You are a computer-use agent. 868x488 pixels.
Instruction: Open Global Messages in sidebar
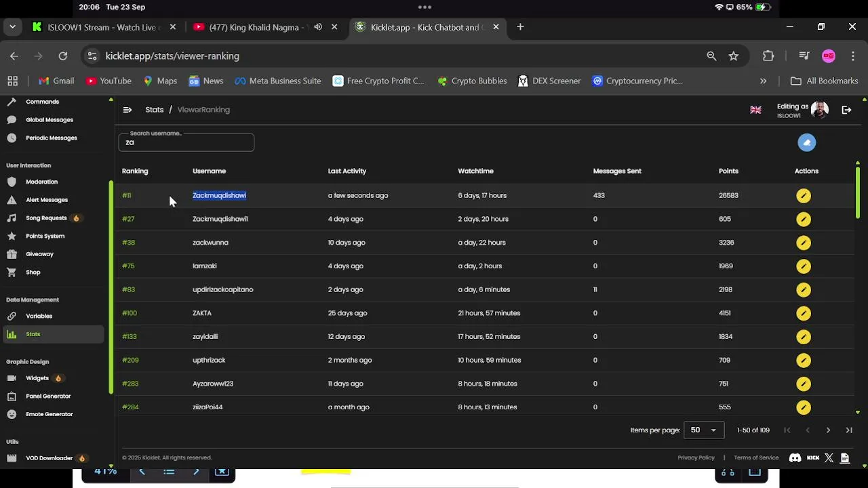[49, 120]
